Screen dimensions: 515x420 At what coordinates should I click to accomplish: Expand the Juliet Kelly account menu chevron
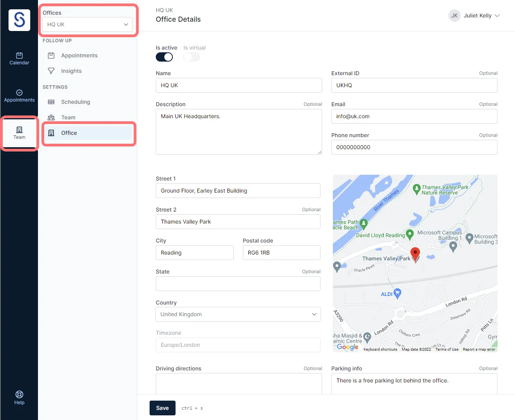pos(498,15)
